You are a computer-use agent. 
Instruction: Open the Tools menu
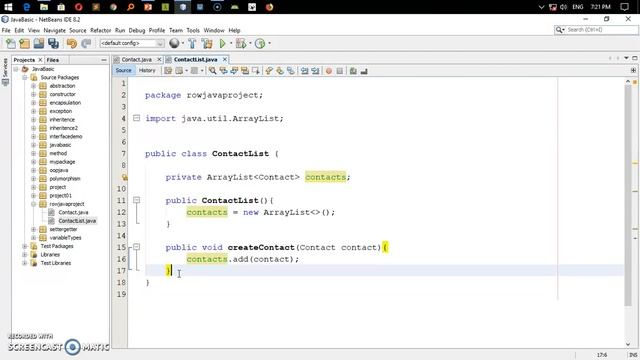(193, 30)
